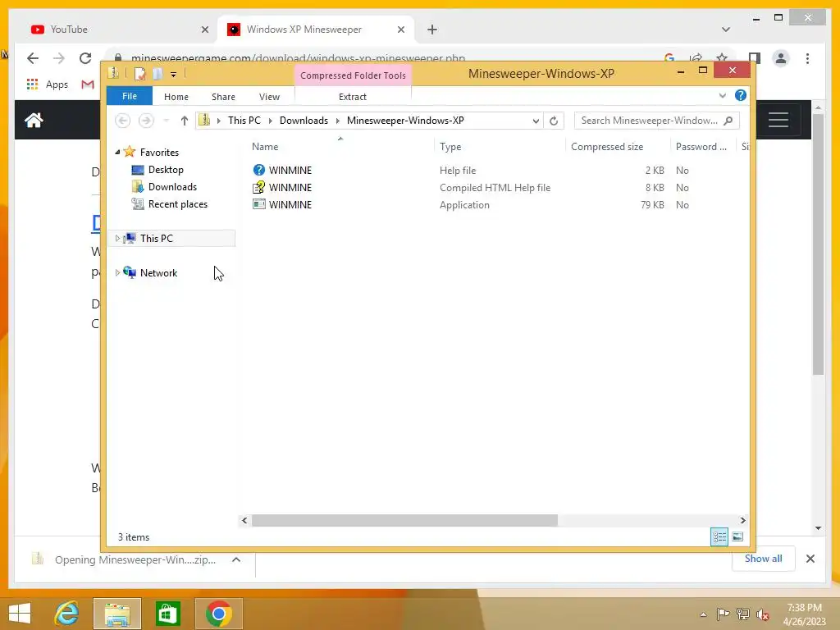Open the Share ribbon tab
This screenshot has height=630, width=840.
point(223,97)
